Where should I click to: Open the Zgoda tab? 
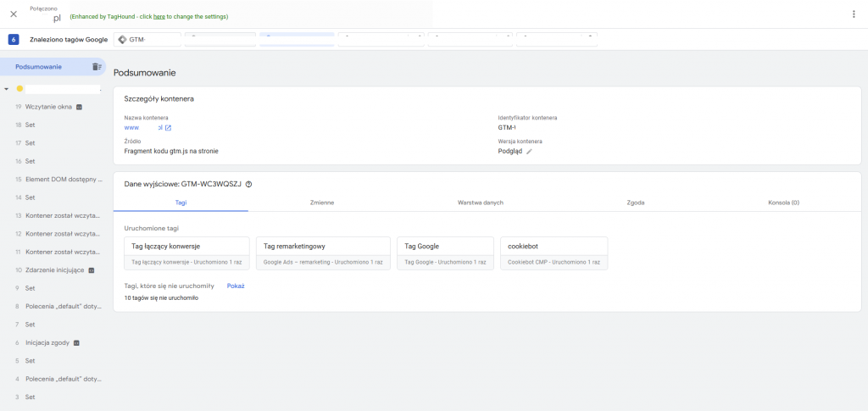(636, 203)
